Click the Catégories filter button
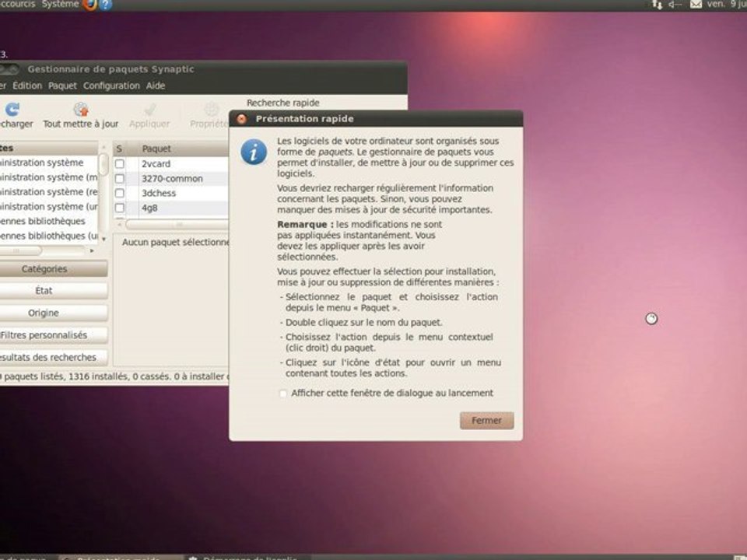Image resolution: width=747 pixels, height=560 pixels. pos(54,269)
